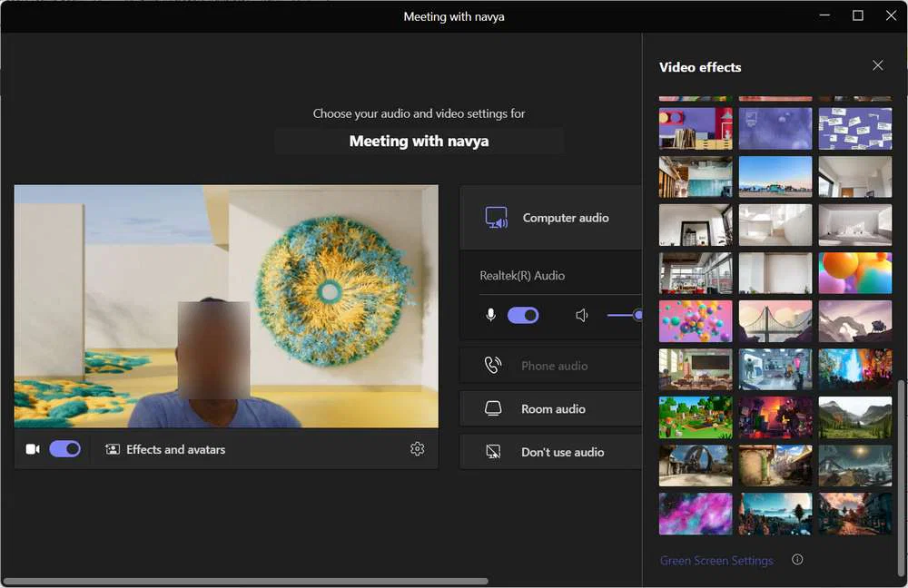Click the Phone audio handset icon
This screenshot has width=908, height=588.
click(x=493, y=365)
